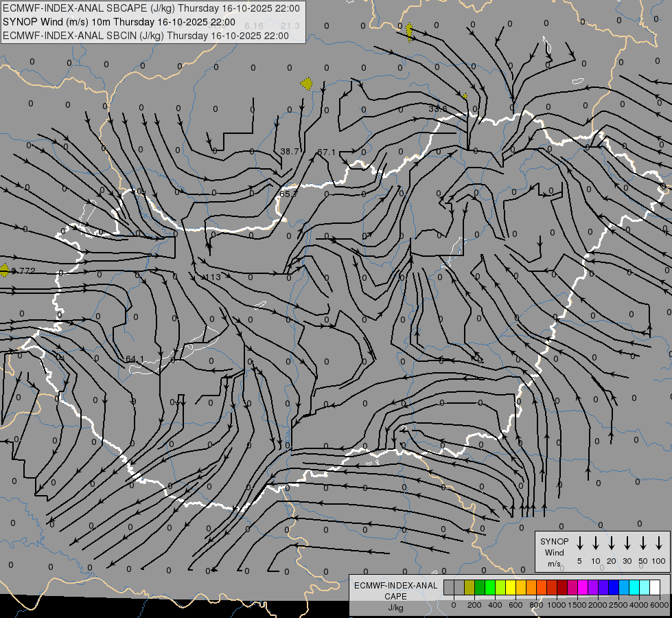Select the dark red CAPE swatch at 1000
672x618 pixels.
(x=563, y=587)
